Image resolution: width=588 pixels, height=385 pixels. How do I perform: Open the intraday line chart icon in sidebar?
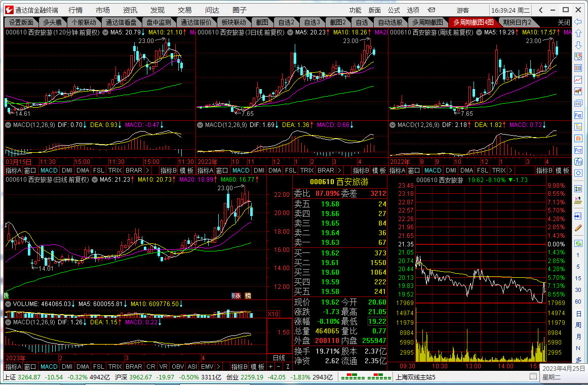click(578, 80)
